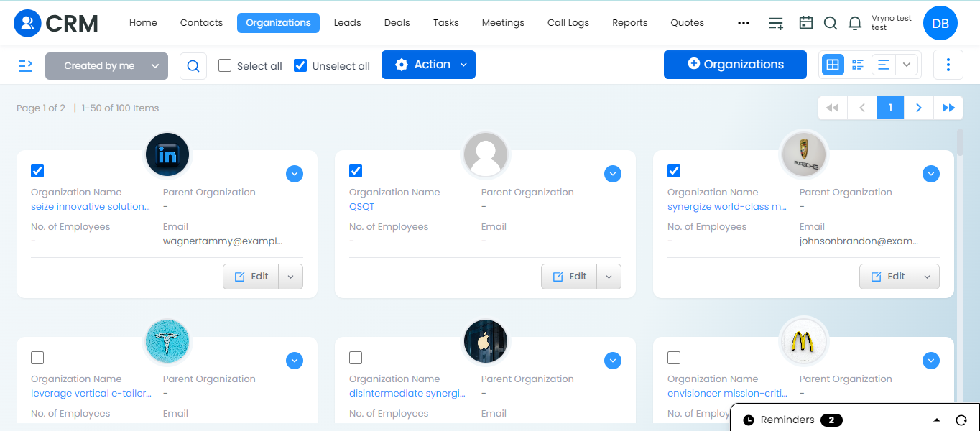Expand the leverage vertical card blue chevron
The image size is (980, 431).
[295, 361]
